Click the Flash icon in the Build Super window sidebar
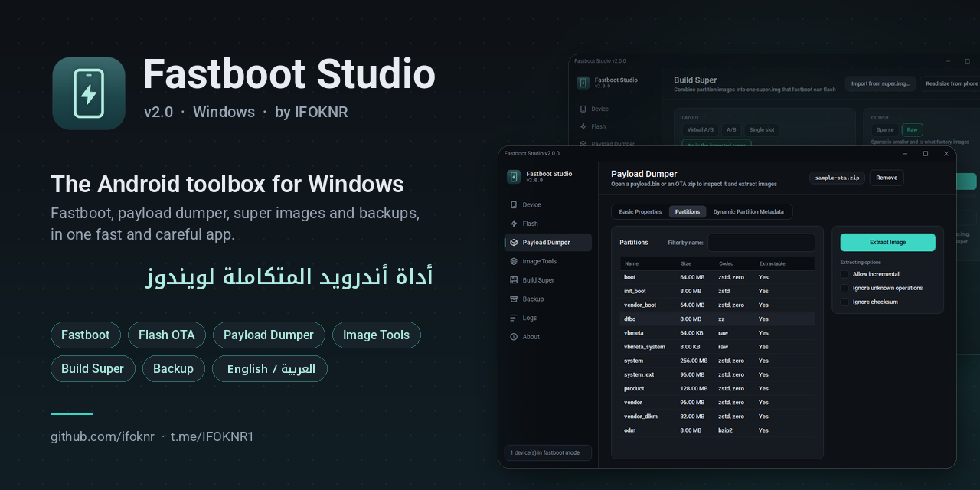The width and height of the screenshot is (980, 490). pyautogui.click(x=583, y=126)
